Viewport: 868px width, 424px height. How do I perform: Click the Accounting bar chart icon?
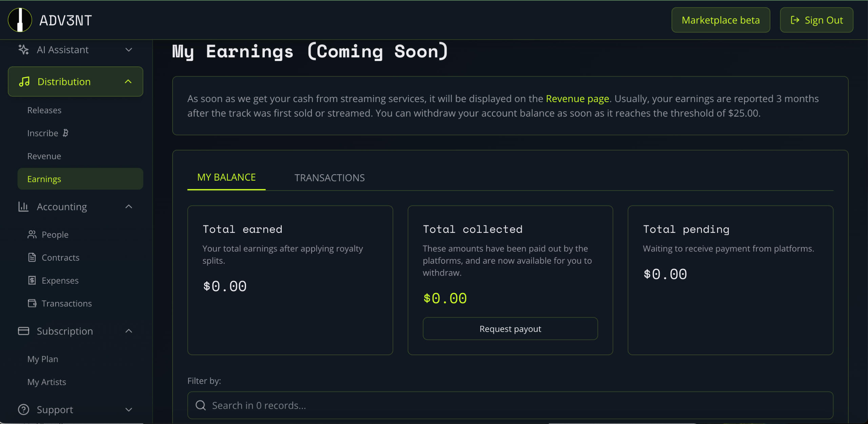pyautogui.click(x=23, y=207)
